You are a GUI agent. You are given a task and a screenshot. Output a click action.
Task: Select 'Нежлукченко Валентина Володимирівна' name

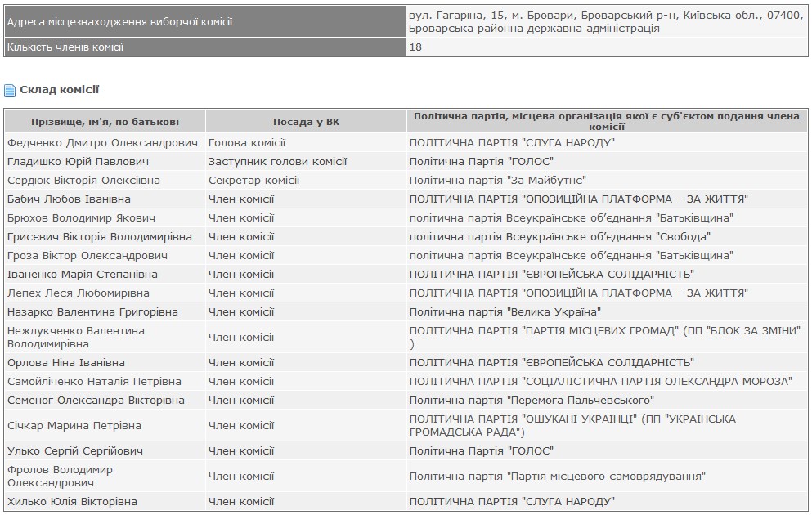(x=76, y=338)
